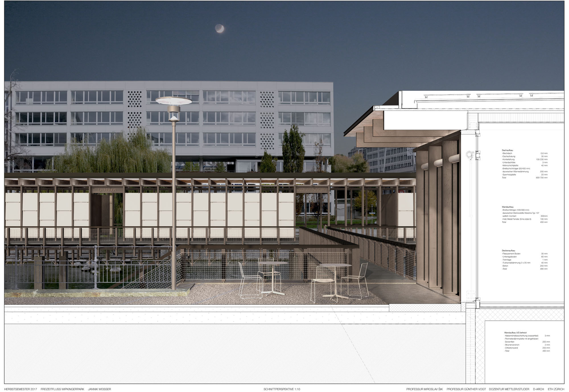
Task: Click the '390 mm' Deckenaufbau total
Action: 544,269
